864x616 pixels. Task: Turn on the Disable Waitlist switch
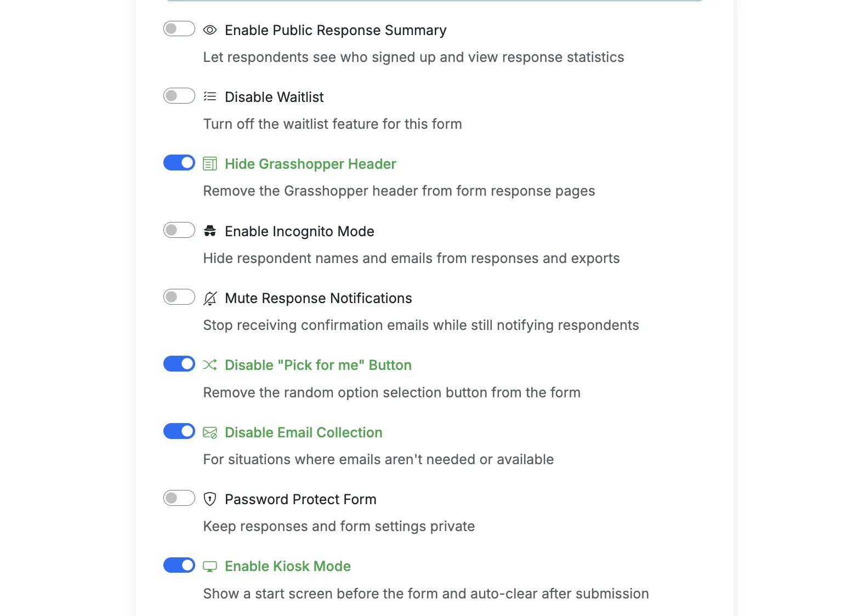[179, 95]
